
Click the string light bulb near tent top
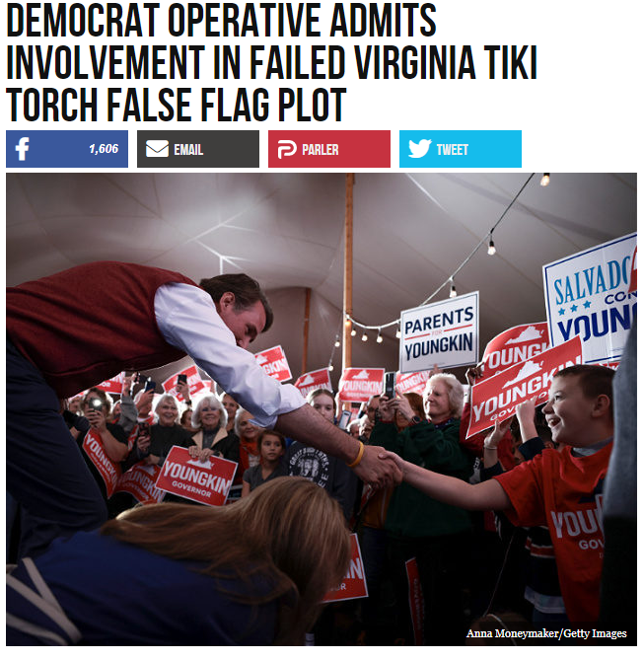pyautogui.click(x=544, y=180)
